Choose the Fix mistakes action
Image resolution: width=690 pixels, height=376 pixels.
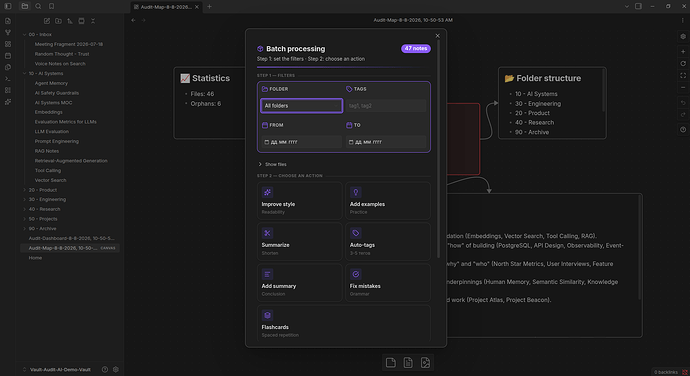[x=388, y=282]
